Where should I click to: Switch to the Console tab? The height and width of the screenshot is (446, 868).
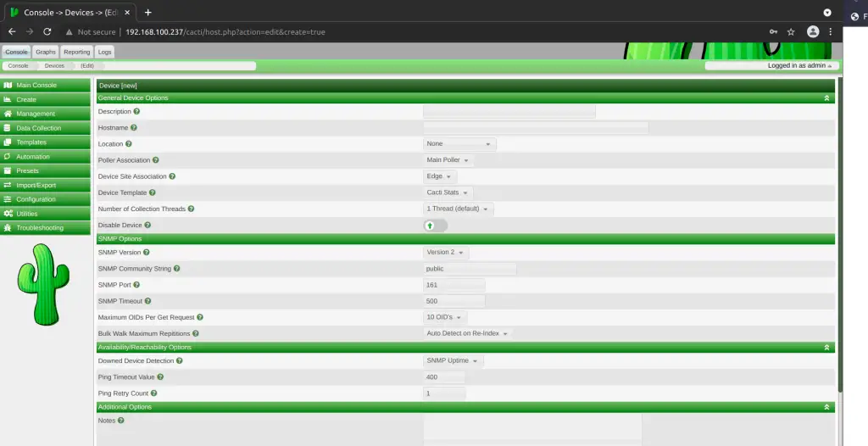click(x=16, y=52)
